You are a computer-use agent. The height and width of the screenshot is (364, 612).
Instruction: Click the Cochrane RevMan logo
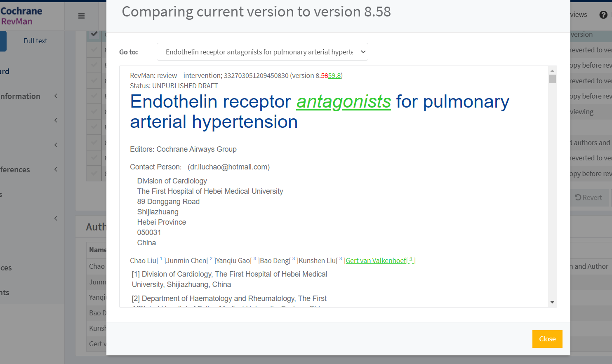(x=21, y=16)
